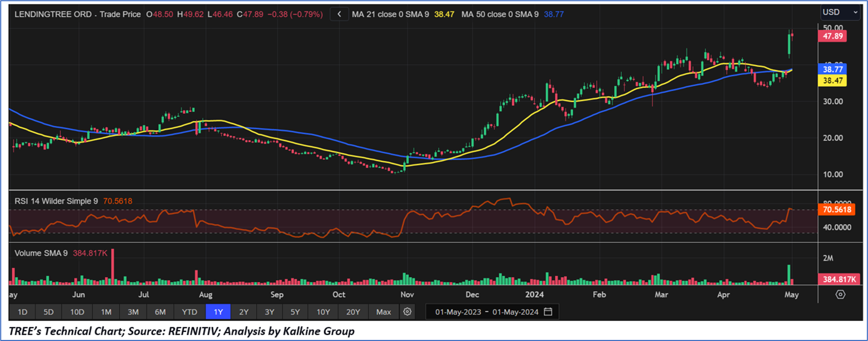
Task: Click the H49.62 high price value
Action: point(191,14)
